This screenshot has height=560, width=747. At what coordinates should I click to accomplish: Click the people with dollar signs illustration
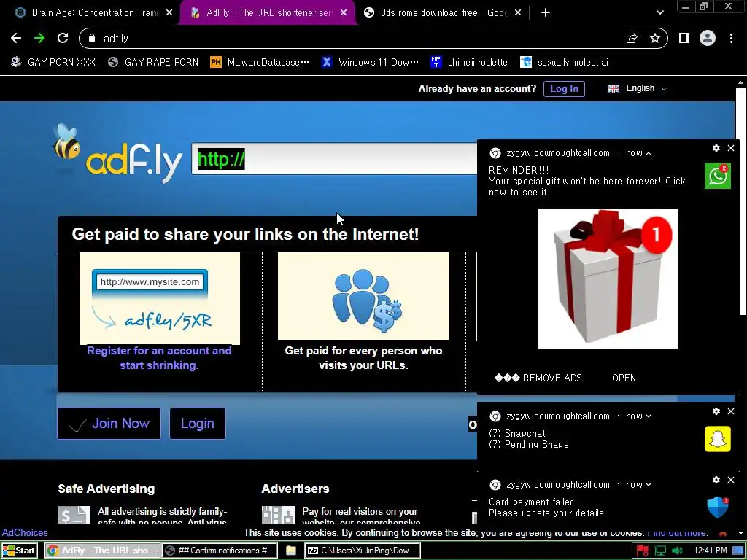363,296
